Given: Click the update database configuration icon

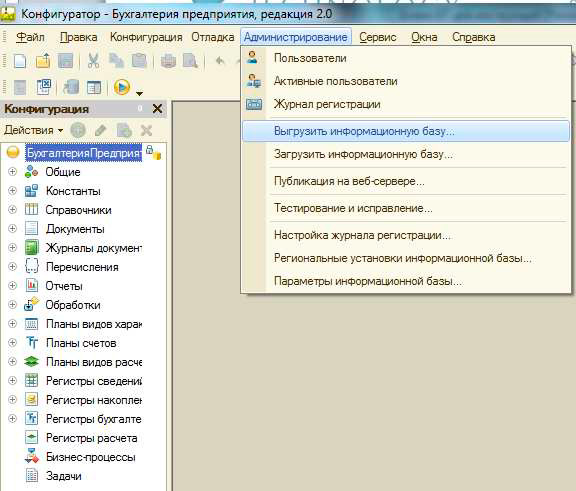Looking at the screenshot, I should (71, 87).
